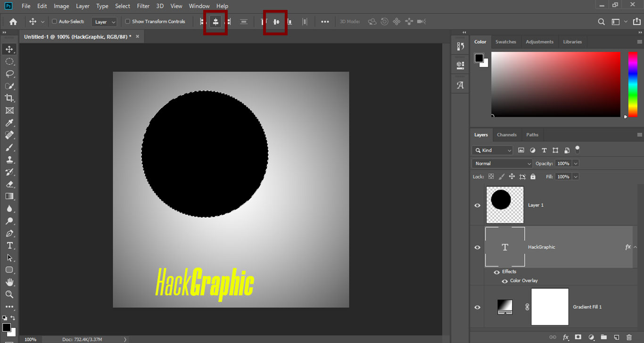Open the Layers panel flyout menu
This screenshot has height=343, width=644.
coord(639,135)
